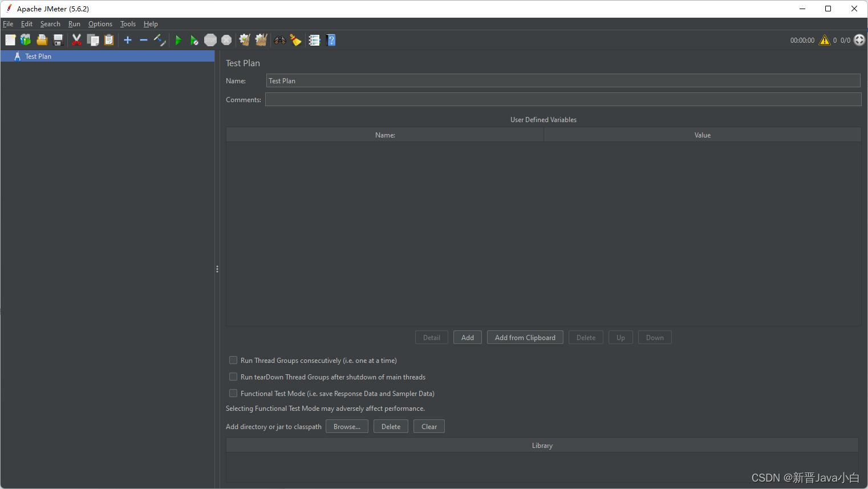Image resolution: width=868 pixels, height=489 pixels.
Task: Click the 00:00:00 elapsed timer
Action: [802, 41]
